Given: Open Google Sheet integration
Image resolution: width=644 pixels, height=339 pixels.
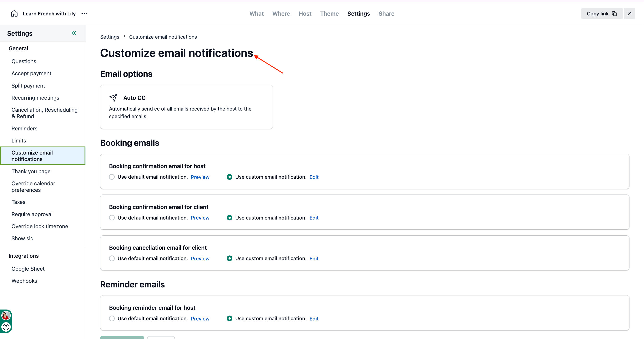Looking at the screenshot, I should (x=28, y=269).
